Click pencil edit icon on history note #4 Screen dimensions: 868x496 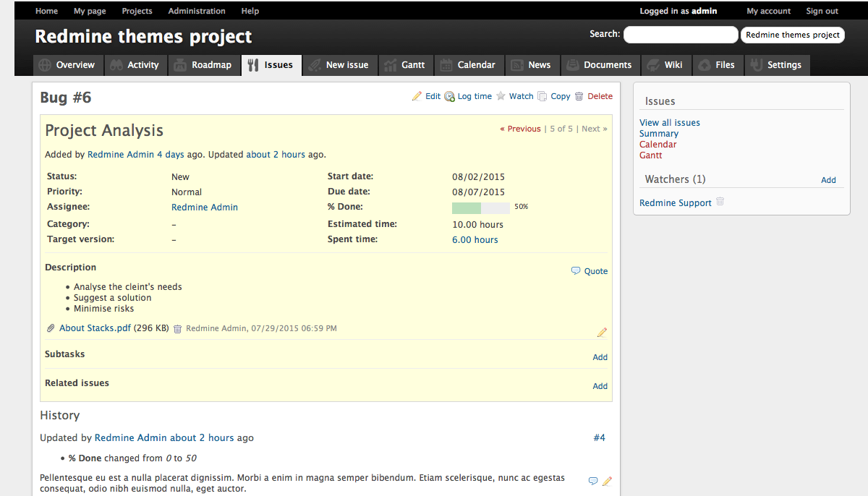607,481
